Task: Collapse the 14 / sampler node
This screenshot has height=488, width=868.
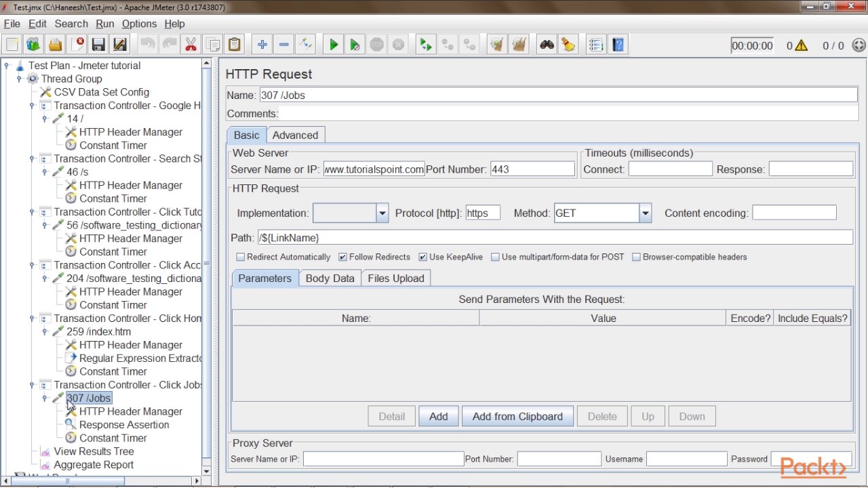Action: [45, 119]
